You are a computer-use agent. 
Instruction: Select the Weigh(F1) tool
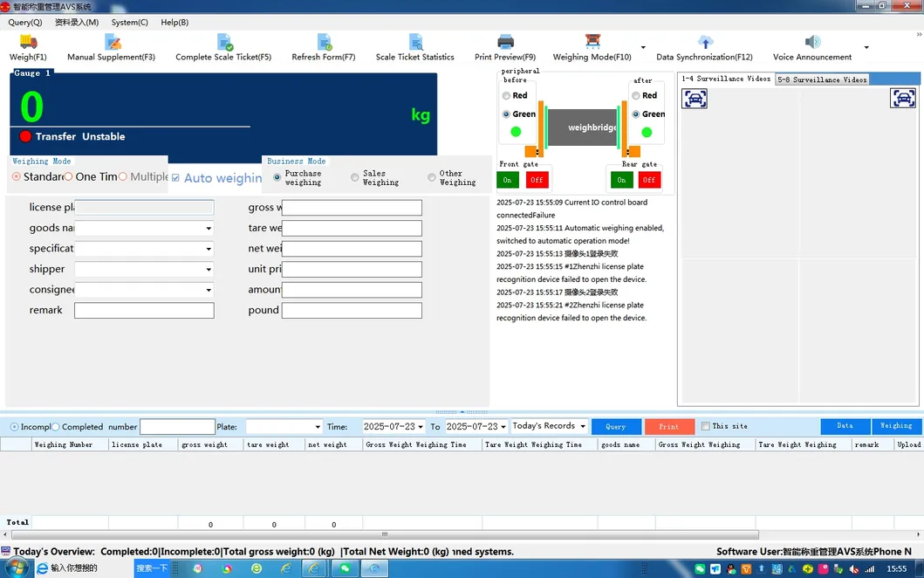tap(26, 48)
